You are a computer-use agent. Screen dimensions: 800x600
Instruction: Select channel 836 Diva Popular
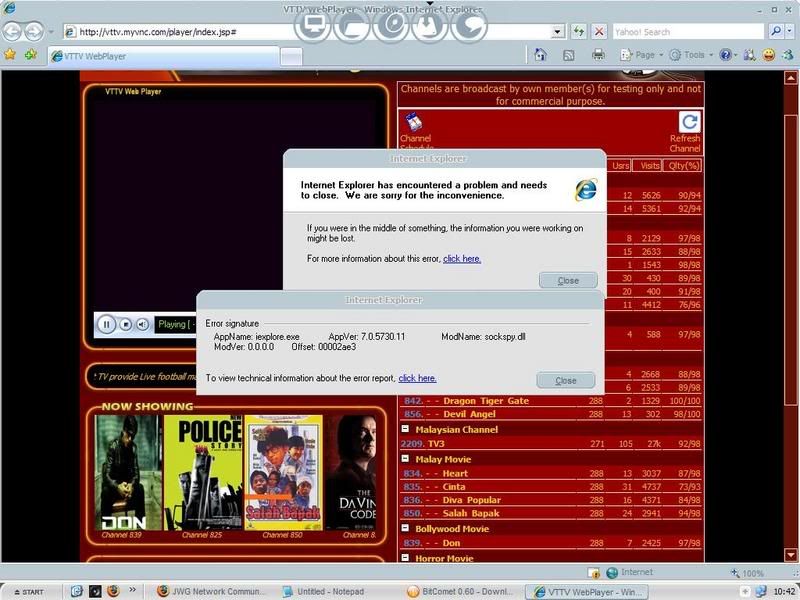click(551, 499)
